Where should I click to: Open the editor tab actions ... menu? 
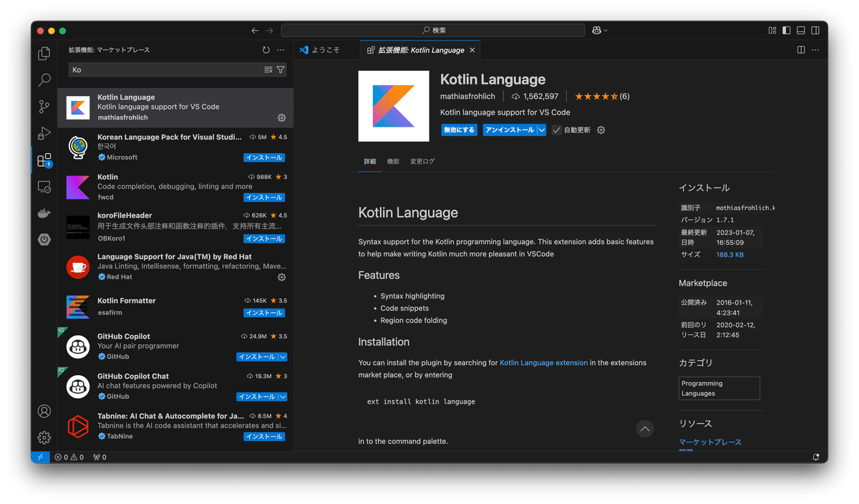815,49
